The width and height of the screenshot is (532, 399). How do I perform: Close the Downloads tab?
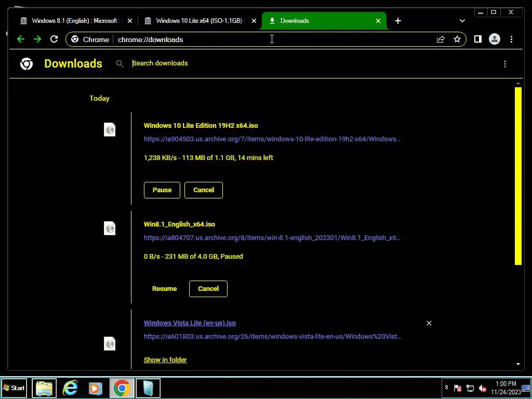click(378, 21)
